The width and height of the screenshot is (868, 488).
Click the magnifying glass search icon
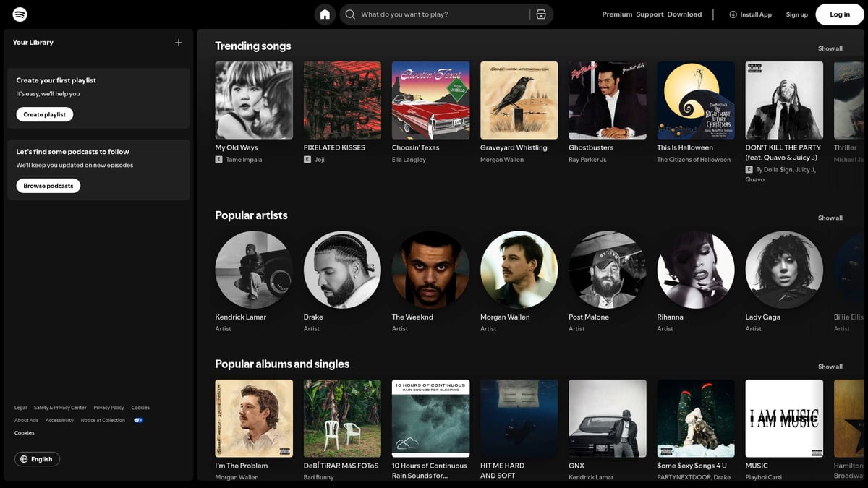[x=349, y=14]
